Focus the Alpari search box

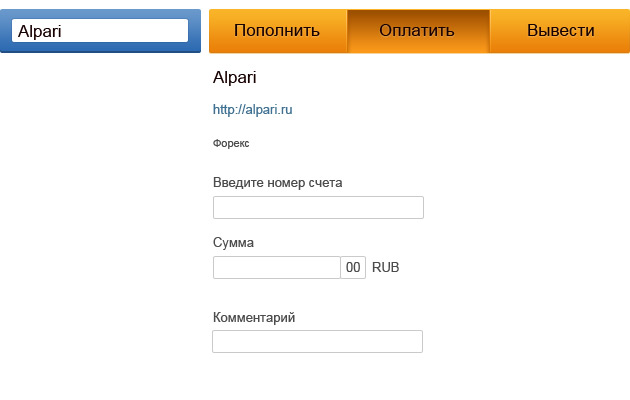(x=100, y=31)
